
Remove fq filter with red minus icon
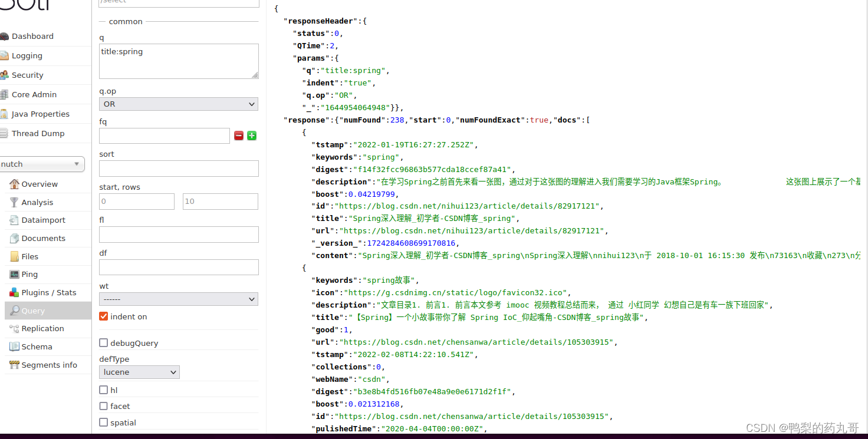coord(239,136)
